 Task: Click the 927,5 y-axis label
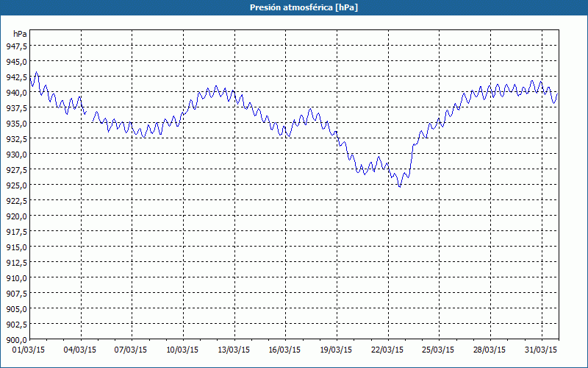(16, 170)
